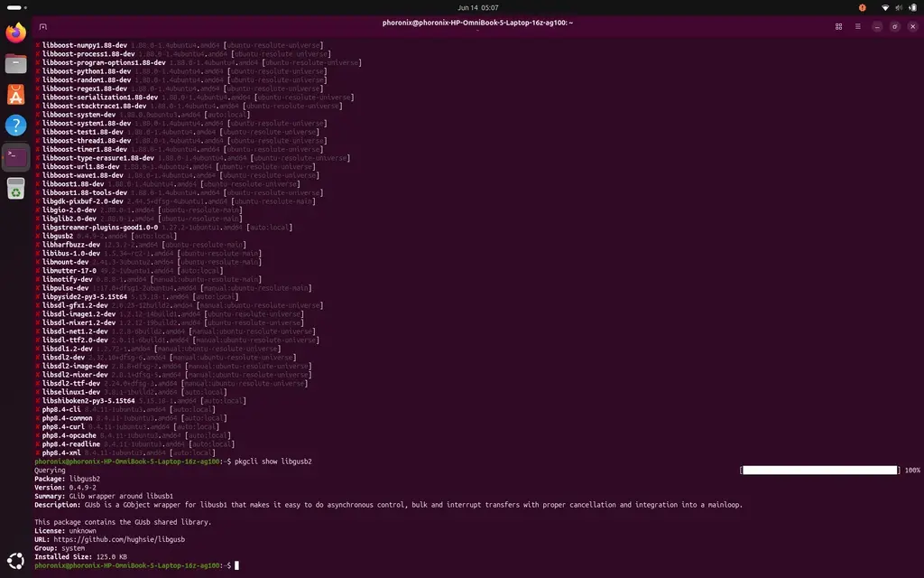This screenshot has width=924, height=578.
Task: Launch the Files manager dock icon
Action: pyautogui.click(x=16, y=63)
